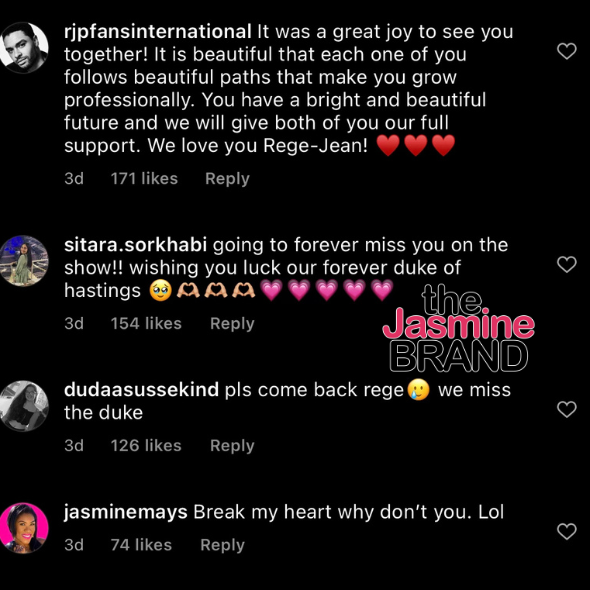Open the rjpfansinternational username link

[x=158, y=32]
